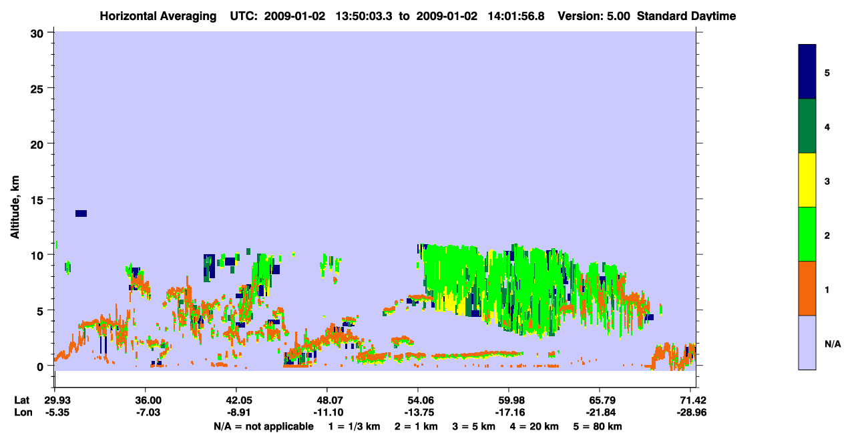Viewport: 868px width, 445px height.
Task: Click legend text '2 = 1 km'
Action: point(416,426)
